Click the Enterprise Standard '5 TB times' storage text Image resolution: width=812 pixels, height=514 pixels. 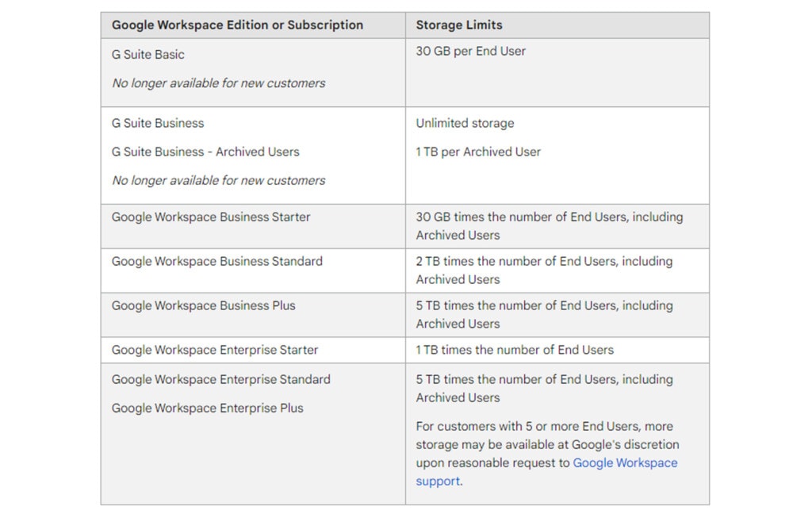(544, 388)
